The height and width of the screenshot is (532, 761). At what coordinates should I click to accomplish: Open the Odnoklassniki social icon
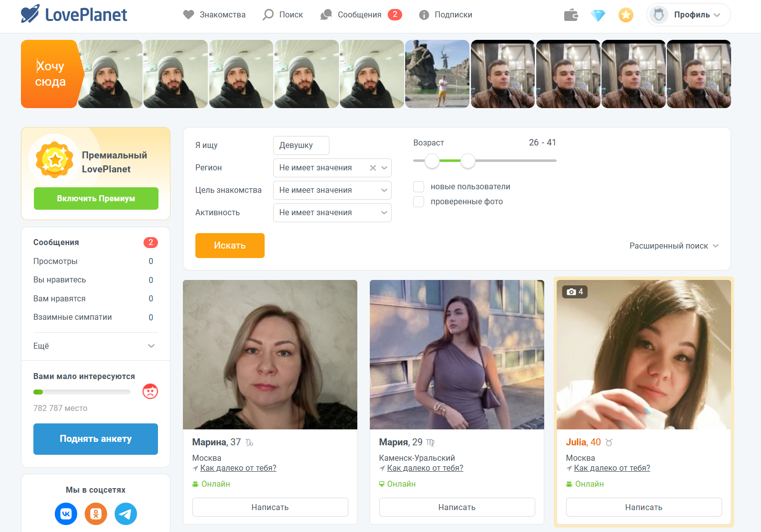(x=96, y=514)
